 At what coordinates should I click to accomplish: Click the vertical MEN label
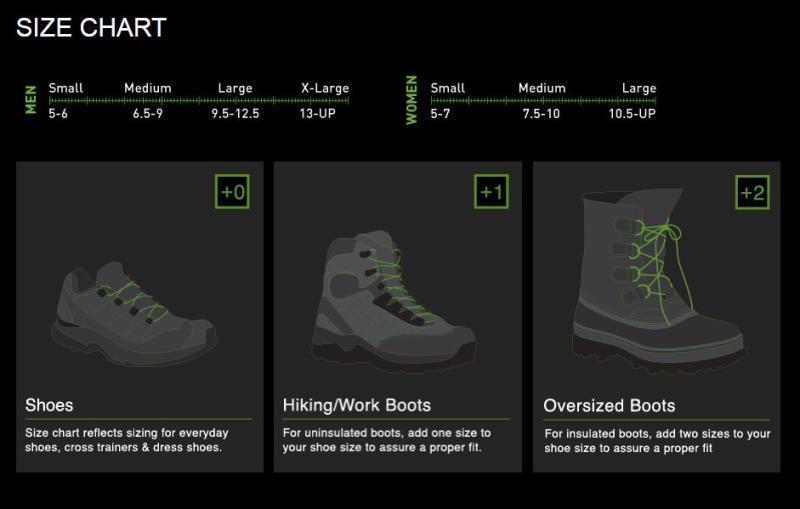31,99
